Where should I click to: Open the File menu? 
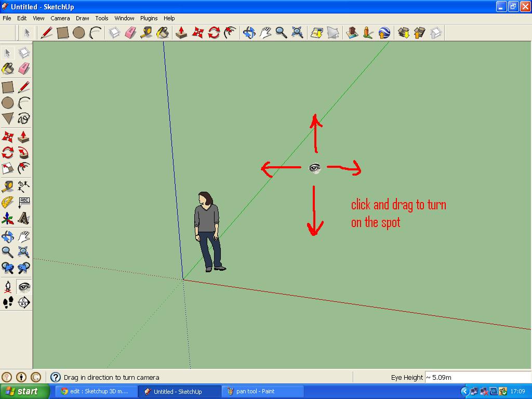(x=7, y=18)
